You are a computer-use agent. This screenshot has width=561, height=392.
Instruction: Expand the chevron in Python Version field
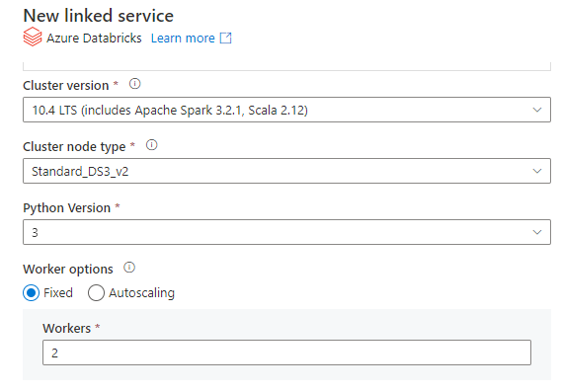tap(537, 232)
